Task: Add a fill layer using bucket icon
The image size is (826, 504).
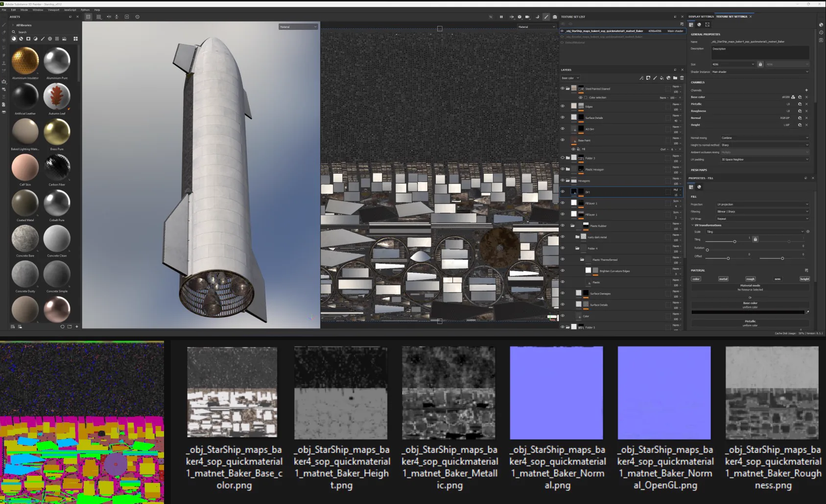Action: [661, 78]
